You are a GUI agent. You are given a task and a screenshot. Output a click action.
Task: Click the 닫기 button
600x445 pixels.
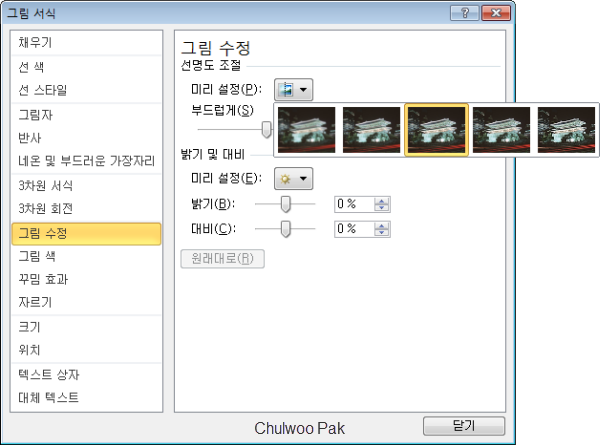(x=464, y=426)
